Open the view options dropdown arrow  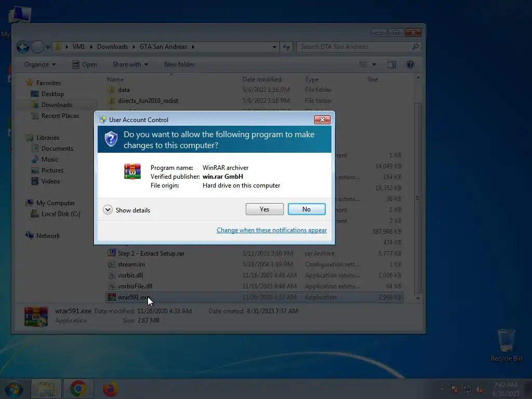[x=374, y=64]
